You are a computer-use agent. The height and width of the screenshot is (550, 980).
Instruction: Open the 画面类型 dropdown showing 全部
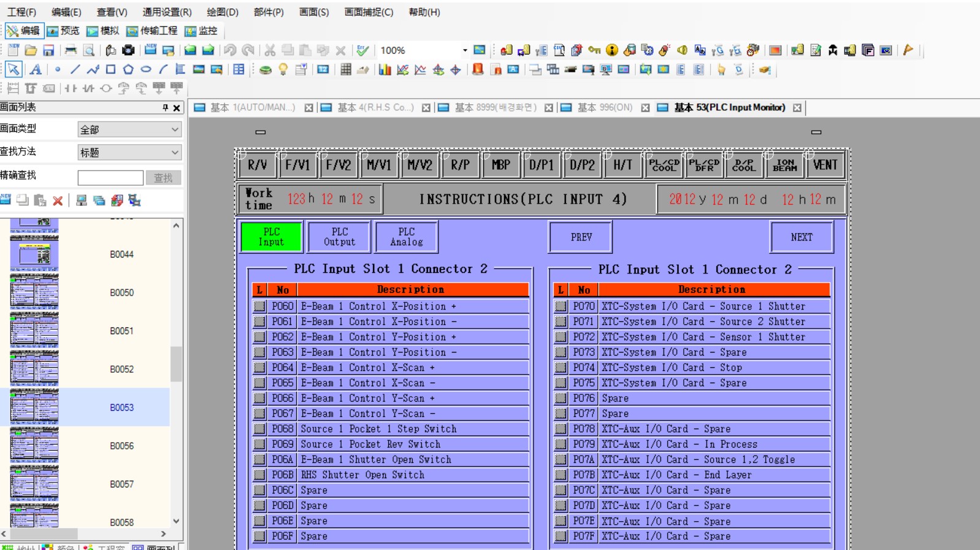[x=129, y=129]
